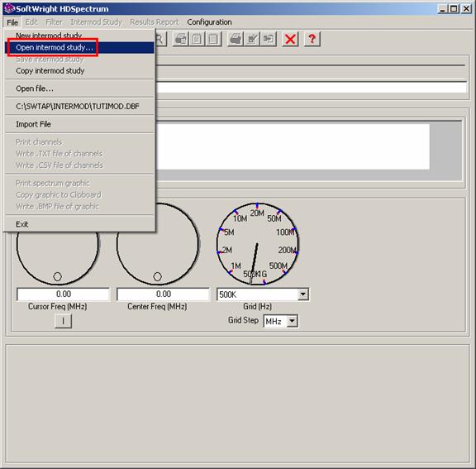Viewport: 476px width, 469px height.
Task: Select Open intermod study...
Action: click(x=79, y=48)
